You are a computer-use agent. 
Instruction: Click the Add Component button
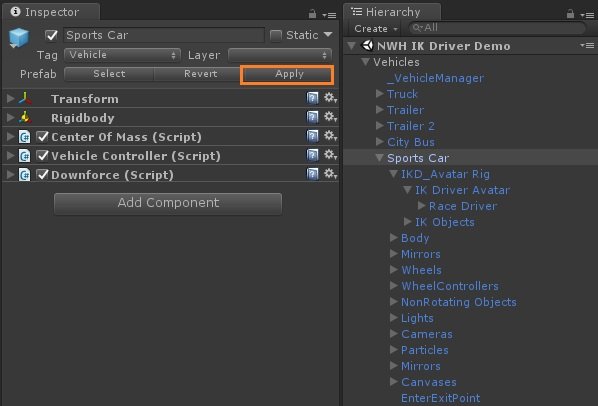pos(168,203)
